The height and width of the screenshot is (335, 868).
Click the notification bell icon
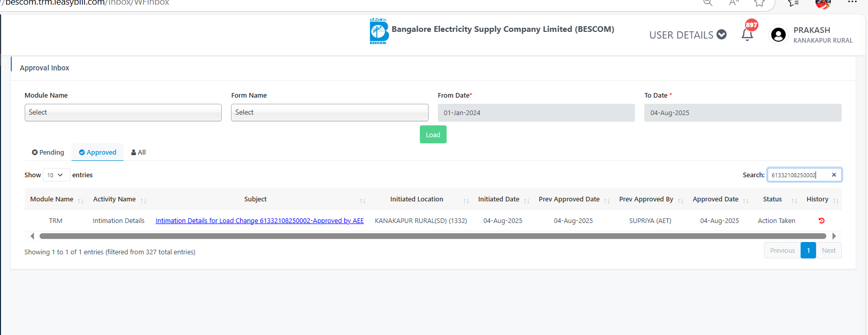pyautogui.click(x=747, y=35)
